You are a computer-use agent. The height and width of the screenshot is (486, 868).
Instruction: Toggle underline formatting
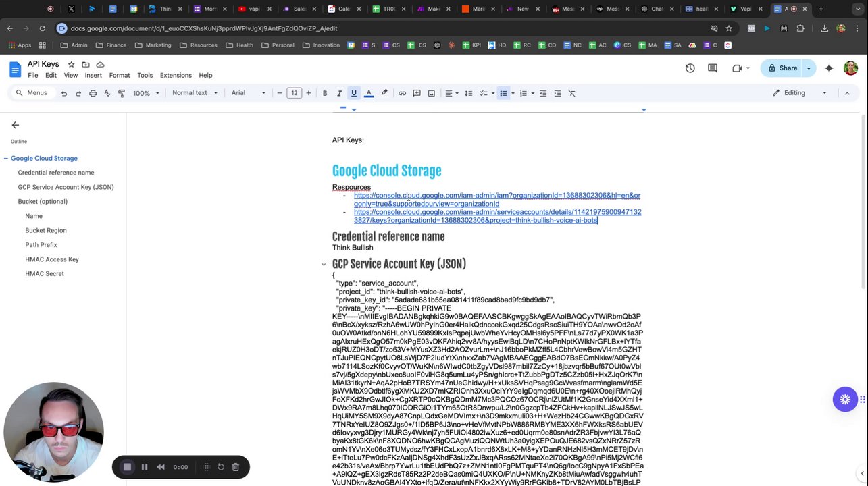(x=354, y=93)
